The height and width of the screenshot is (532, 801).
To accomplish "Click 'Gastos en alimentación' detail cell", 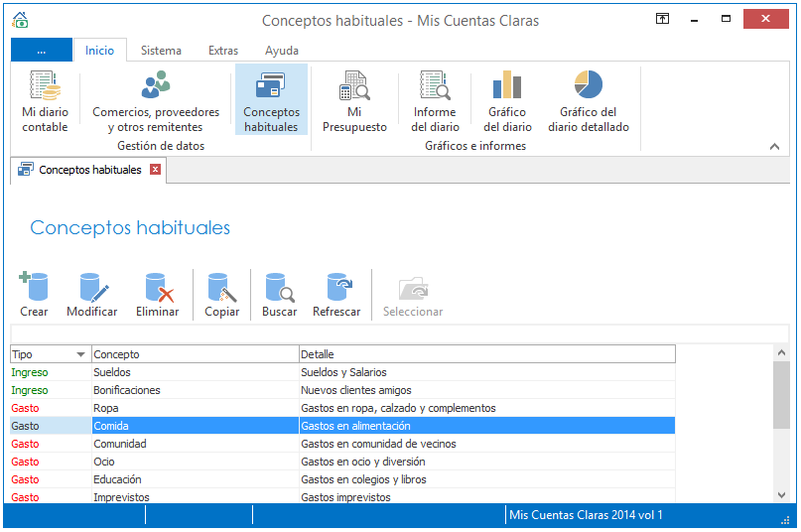I will 486,426.
